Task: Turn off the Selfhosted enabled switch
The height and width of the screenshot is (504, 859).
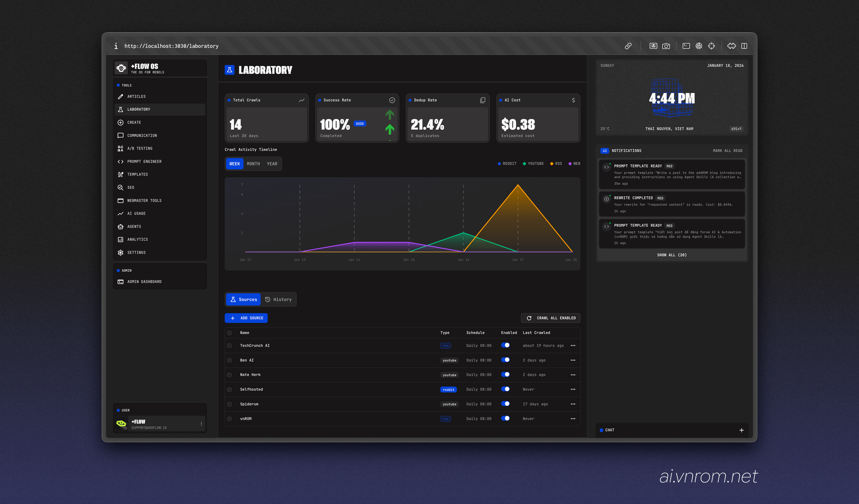Action: 505,389
